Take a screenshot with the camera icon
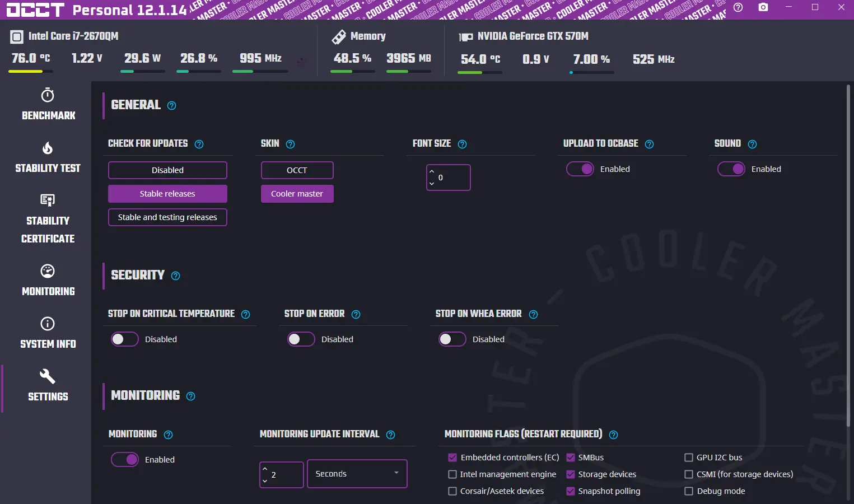Screen dimensions: 854x504 (763, 7)
